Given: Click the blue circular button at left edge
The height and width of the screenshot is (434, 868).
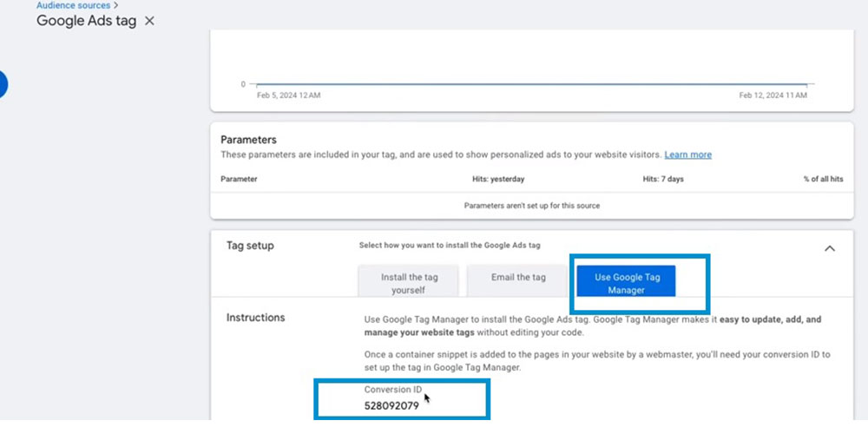Looking at the screenshot, I should pyautogui.click(x=3, y=85).
